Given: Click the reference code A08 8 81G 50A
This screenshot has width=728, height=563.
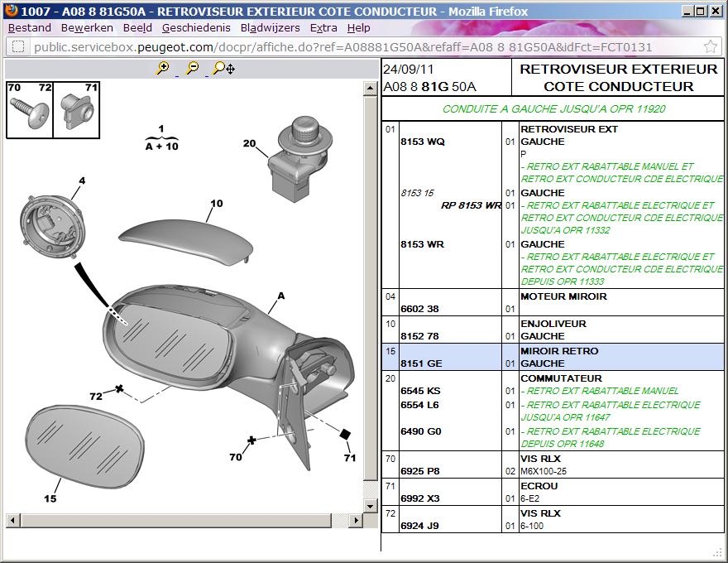Looking at the screenshot, I should click(429, 87).
